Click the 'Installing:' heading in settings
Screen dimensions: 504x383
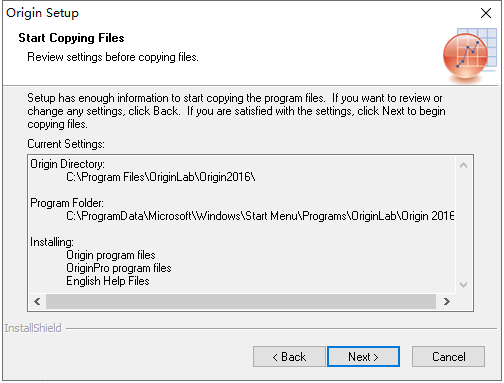point(52,242)
